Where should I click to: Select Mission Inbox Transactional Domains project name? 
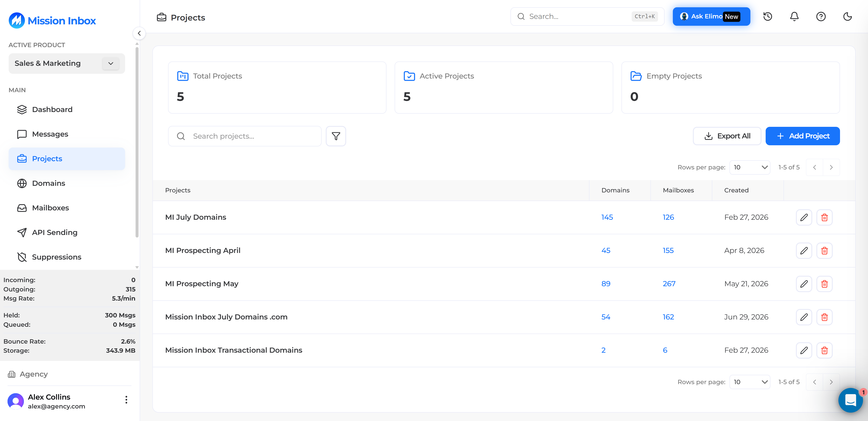point(234,350)
